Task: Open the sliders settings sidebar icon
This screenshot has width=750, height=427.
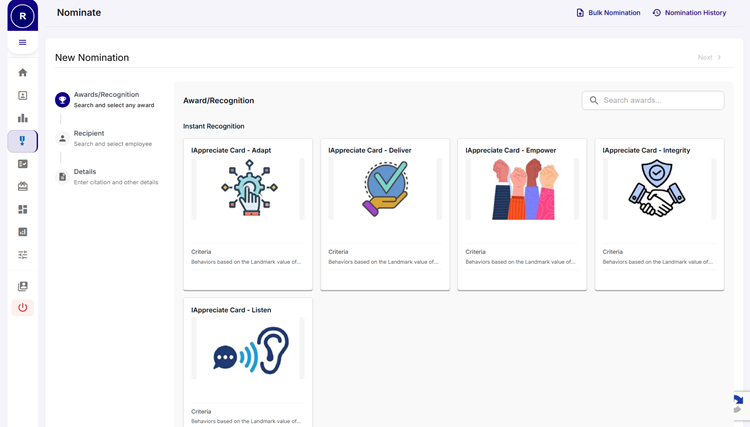Action: point(22,254)
